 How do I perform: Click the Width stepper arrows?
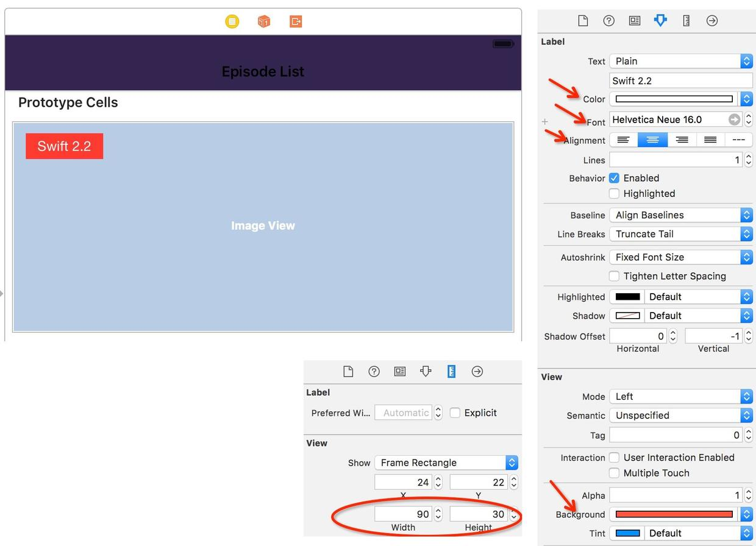click(x=438, y=514)
